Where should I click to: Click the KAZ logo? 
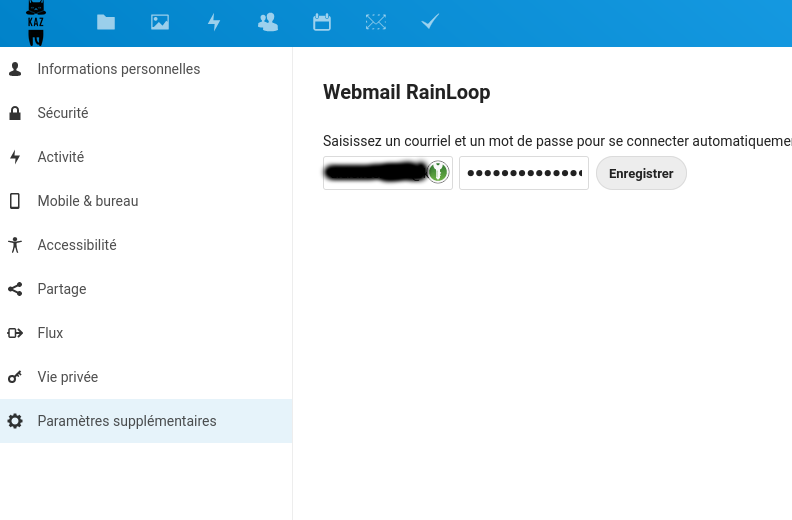pyautogui.click(x=36, y=23)
